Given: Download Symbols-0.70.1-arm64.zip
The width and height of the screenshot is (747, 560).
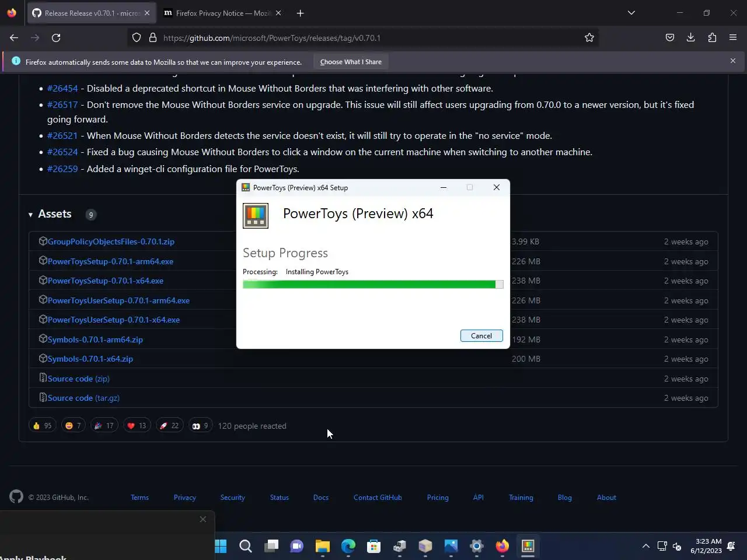Looking at the screenshot, I should [x=95, y=339].
